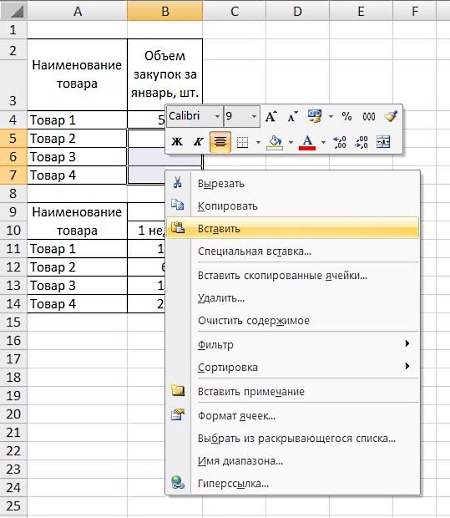This screenshot has width=450, height=518.
Task: Click the increase decimal icon
Action: pos(340,142)
